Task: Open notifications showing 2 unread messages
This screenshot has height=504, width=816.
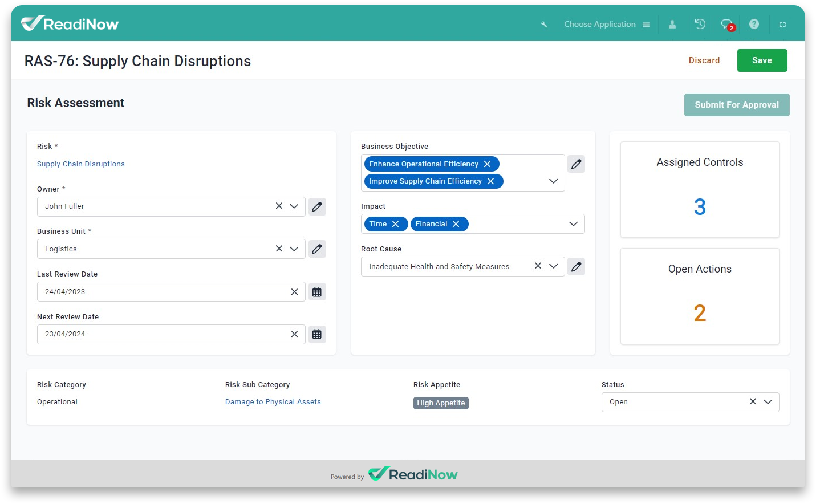Action: coord(726,24)
